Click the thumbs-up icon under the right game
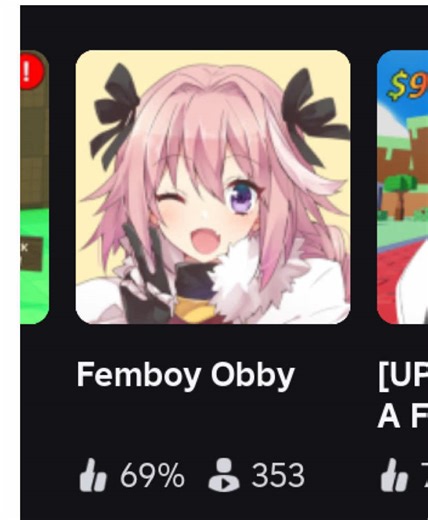This screenshot has height=520, width=428. (x=394, y=475)
